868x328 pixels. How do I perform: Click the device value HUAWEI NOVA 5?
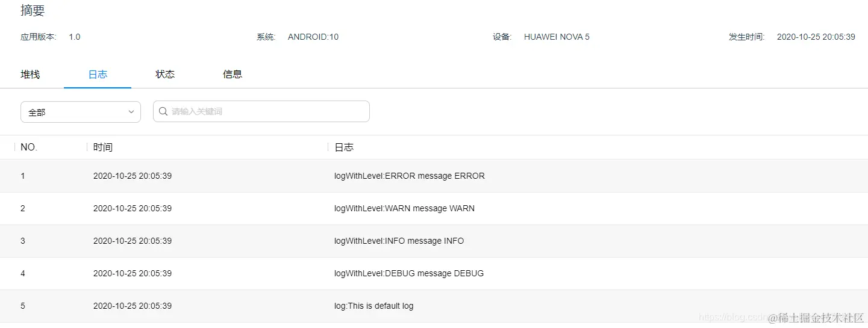pyautogui.click(x=557, y=37)
